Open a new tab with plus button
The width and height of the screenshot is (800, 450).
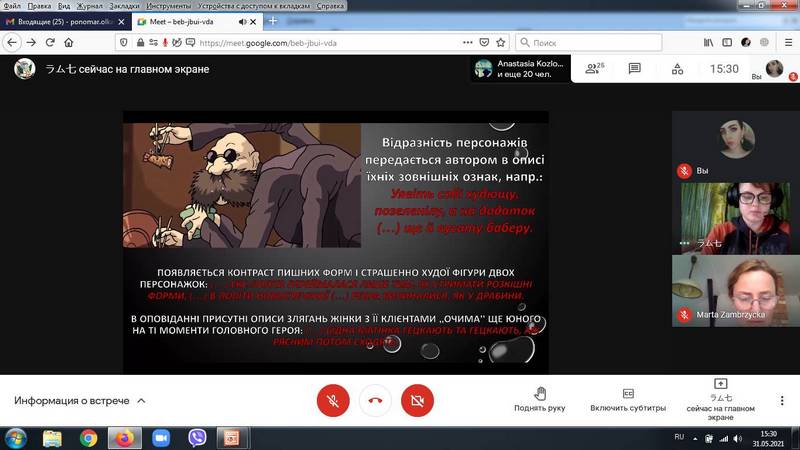point(273,21)
